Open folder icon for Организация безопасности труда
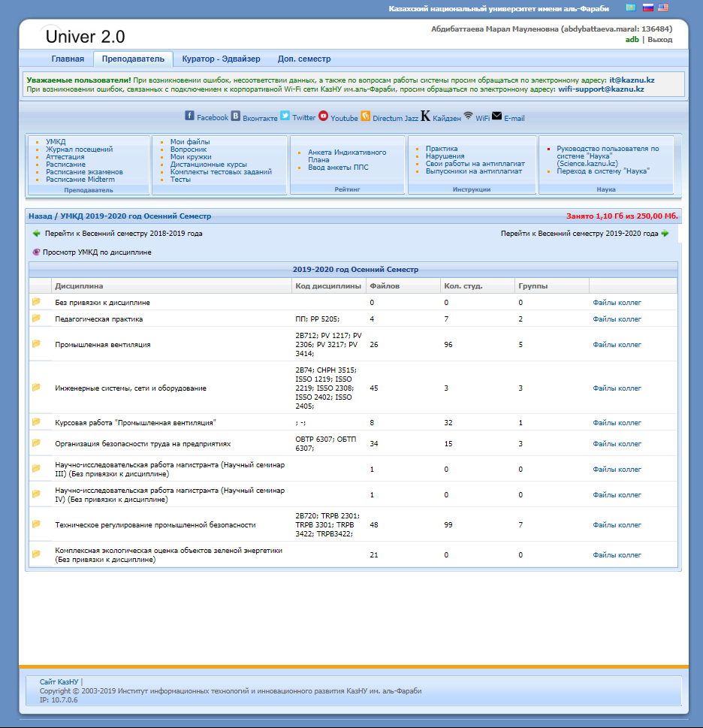Screen dimensions: 703x728 pyautogui.click(x=36, y=443)
